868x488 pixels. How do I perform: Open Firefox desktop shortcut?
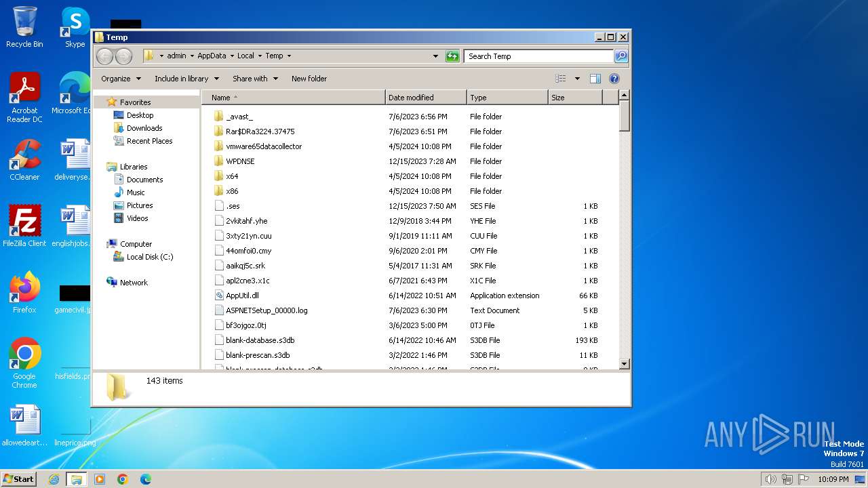24,292
